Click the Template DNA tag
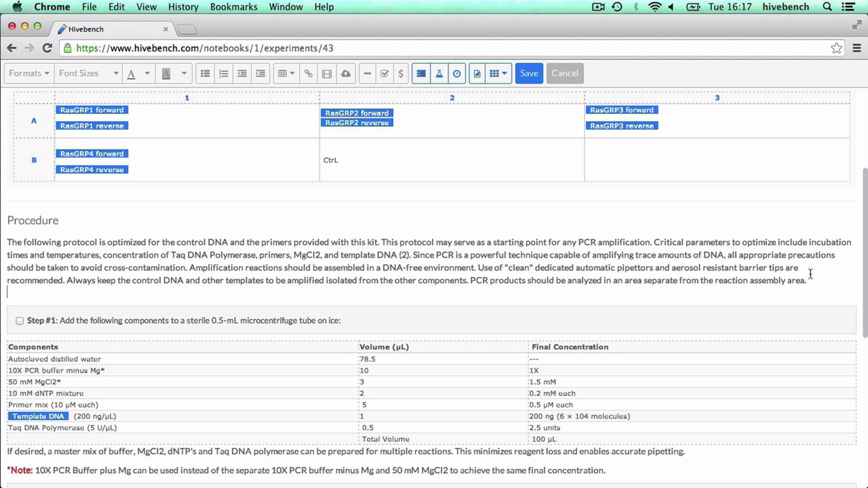868x488 pixels. pos(38,416)
